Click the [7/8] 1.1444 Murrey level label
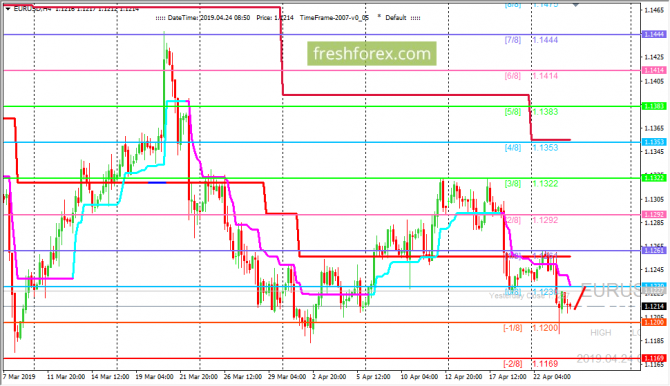This screenshot has width=670, height=386. 531,40
